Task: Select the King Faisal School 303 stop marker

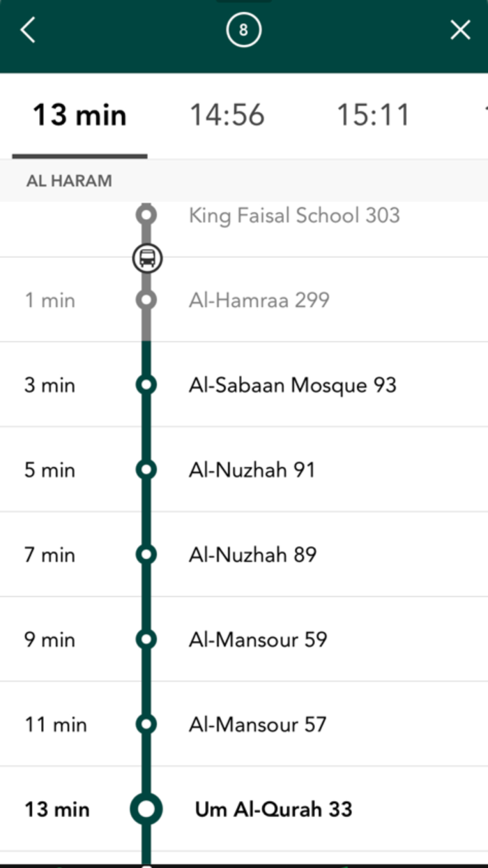Action: [x=146, y=214]
